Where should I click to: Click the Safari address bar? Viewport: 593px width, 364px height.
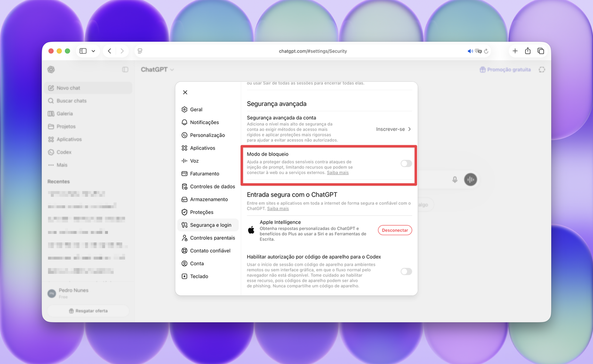point(313,51)
